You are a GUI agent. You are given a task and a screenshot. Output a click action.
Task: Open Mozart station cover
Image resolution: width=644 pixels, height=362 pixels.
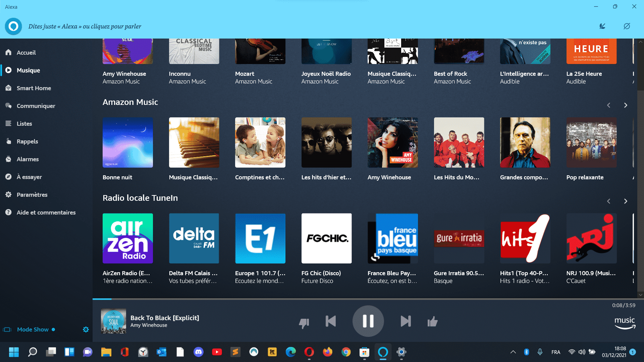(x=260, y=51)
